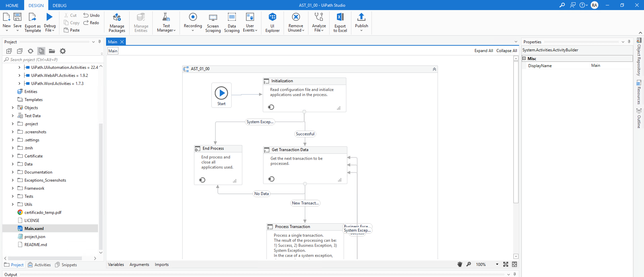Viewport: 644px width, 277px height.
Task: Collapse the Misc property category
Action: [x=524, y=58]
